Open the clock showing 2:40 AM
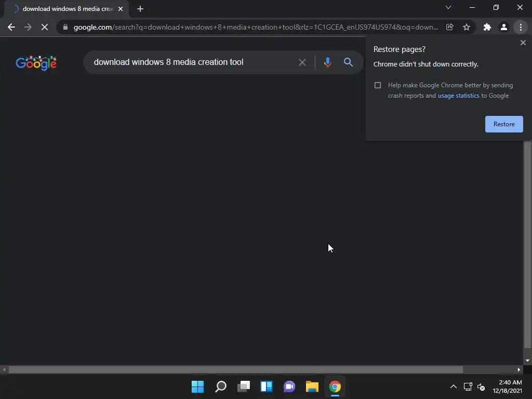The image size is (532, 399). click(x=508, y=387)
